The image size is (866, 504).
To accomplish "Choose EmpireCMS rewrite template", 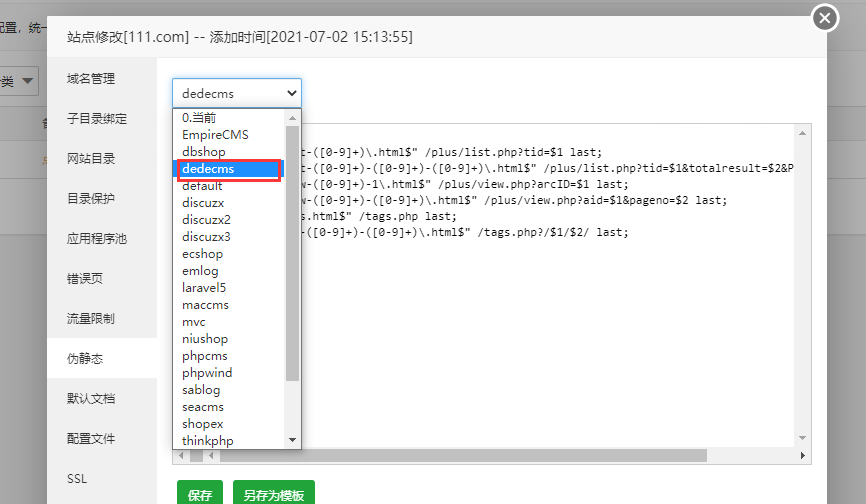I will click(x=229, y=135).
